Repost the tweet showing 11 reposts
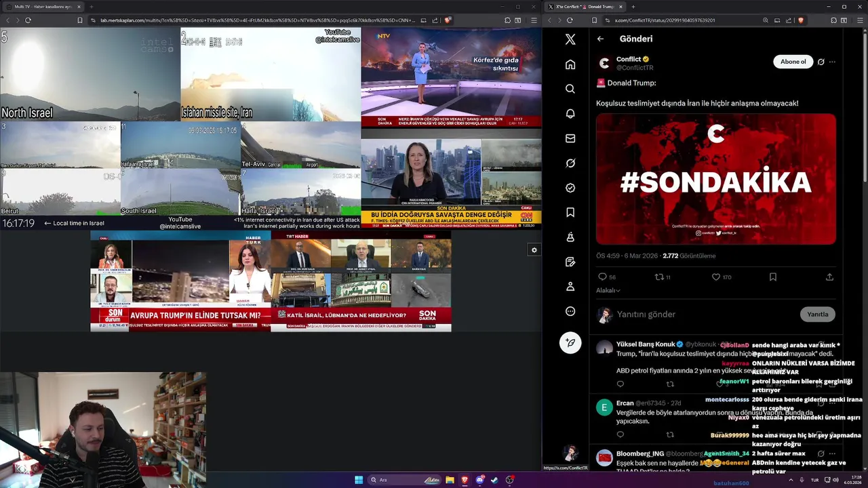The width and height of the screenshot is (868, 488). (662, 277)
